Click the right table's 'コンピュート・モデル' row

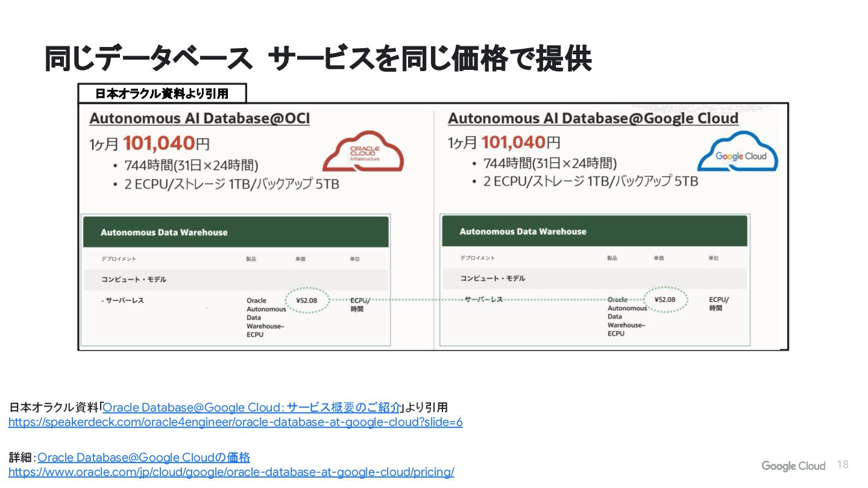coord(594,278)
